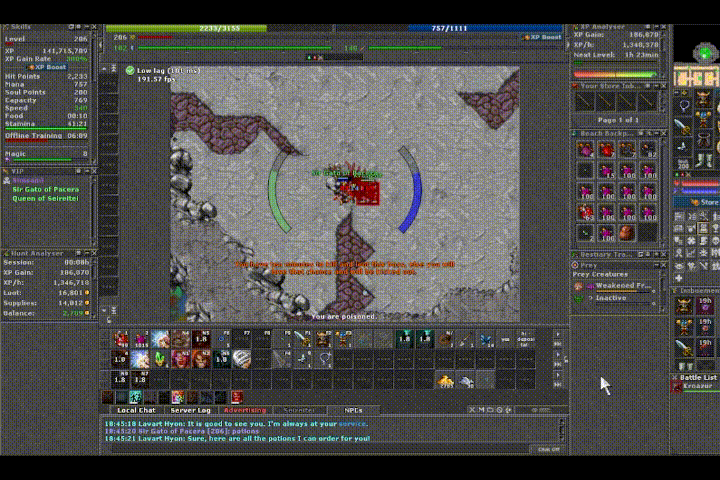This screenshot has height=480, width=720.
Task: Click the equipped horned helmet slot
Action: [x=703, y=99]
